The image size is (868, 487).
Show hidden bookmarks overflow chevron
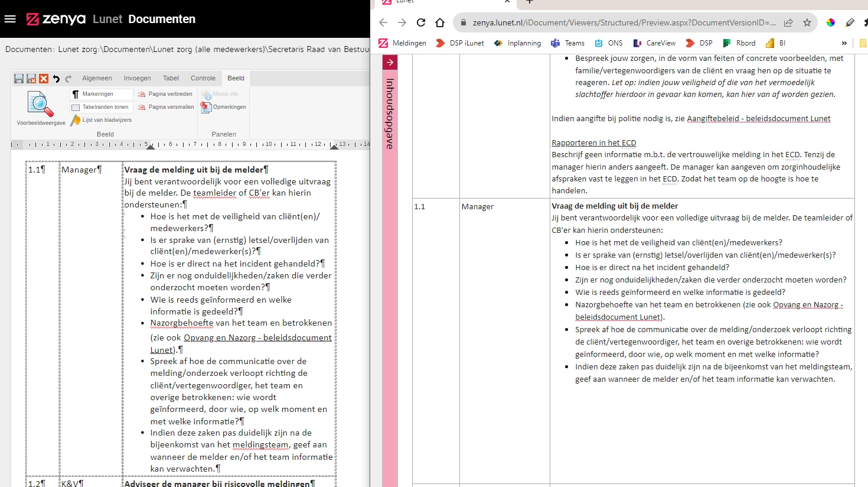(x=844, y=43)
